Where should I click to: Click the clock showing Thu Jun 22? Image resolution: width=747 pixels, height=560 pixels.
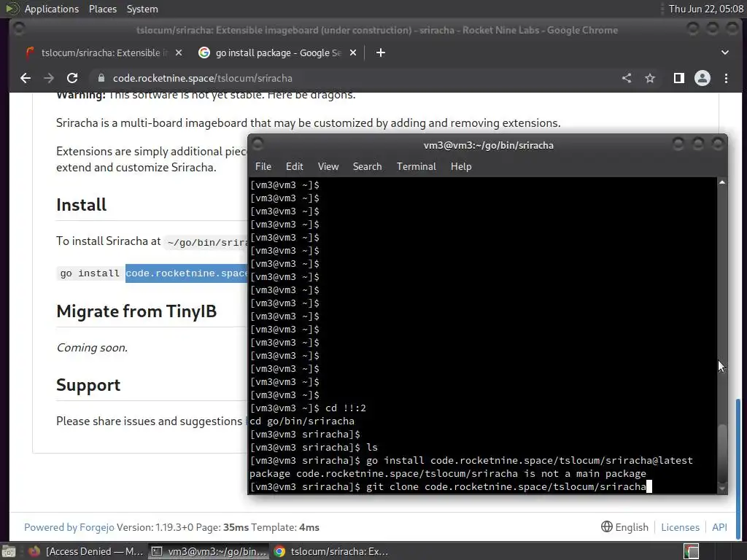coord(705,9)
